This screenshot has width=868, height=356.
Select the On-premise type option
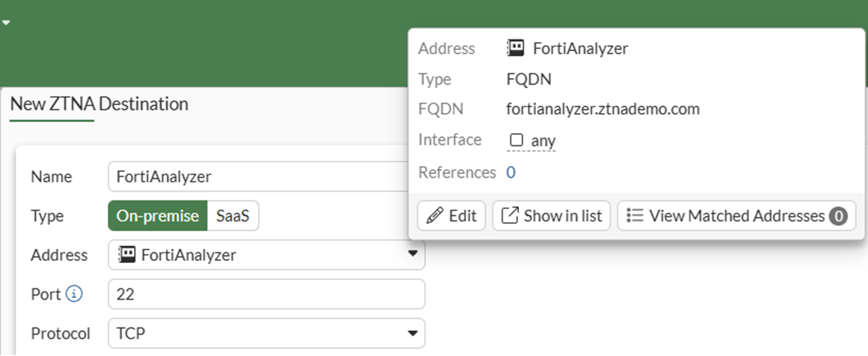pos(157,216)
